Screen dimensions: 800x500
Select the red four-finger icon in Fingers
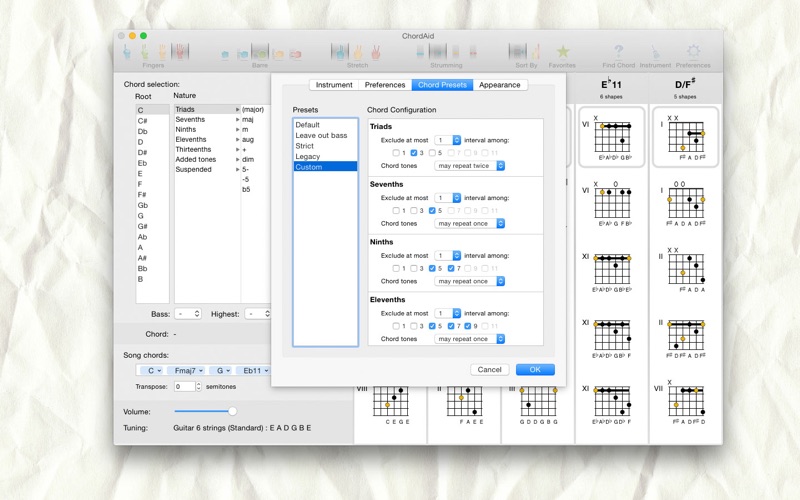pyautogui.click(x=180, y=52)
